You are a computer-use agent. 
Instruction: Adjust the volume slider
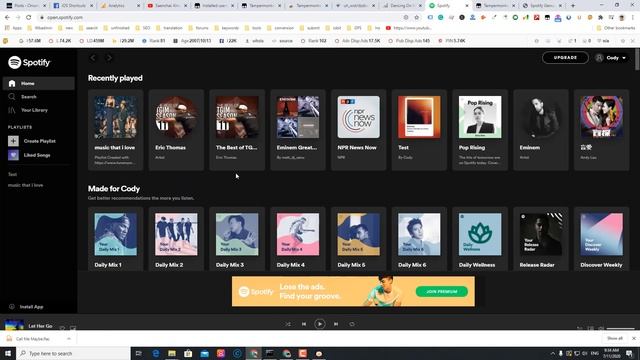(620, 328)
